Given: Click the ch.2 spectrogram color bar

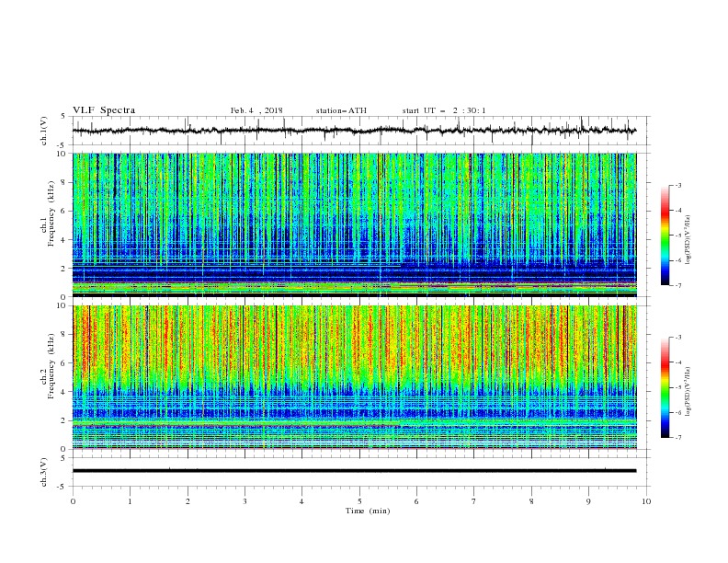Looking at the screenshot, I should pyautogui.click(x=665, y=387).
